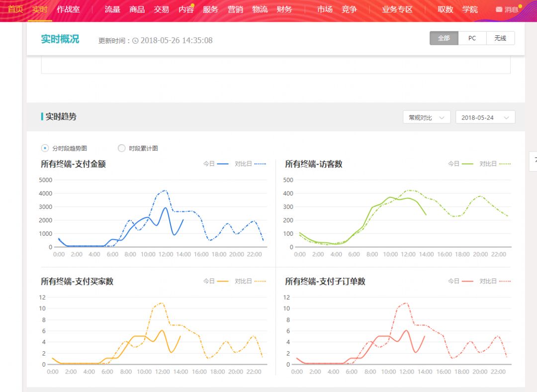Go to the 作战室 tab

(x=68, y=9)
